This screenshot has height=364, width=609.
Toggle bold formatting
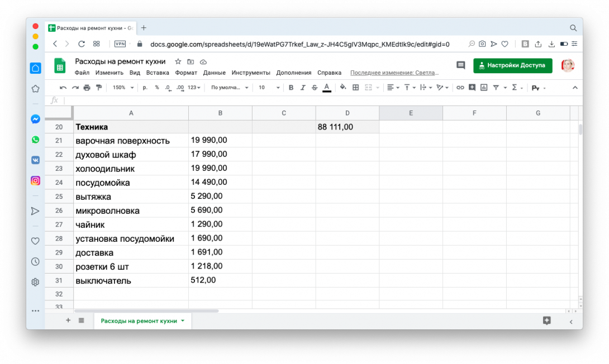(291, 88)
